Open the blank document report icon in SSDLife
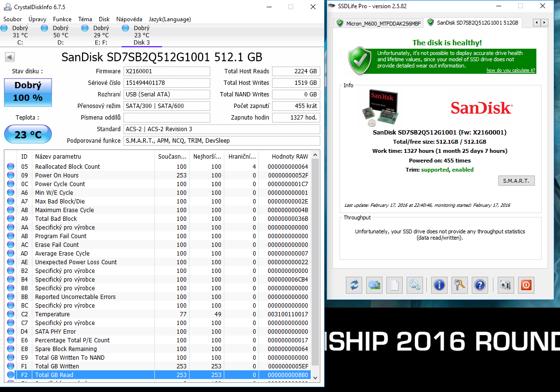The image size is (560, 392). [x=394, y=285]
